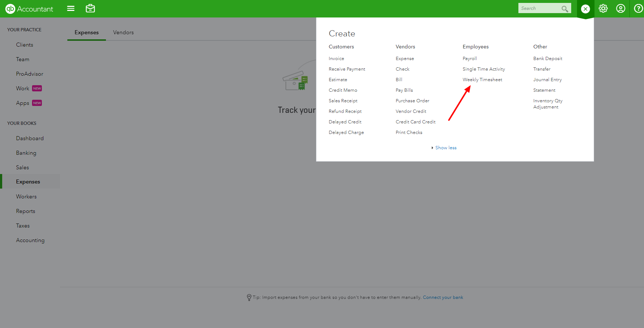Image resolution: width=644 pixels, height=328 pixels.
Task: Collapse the menu with Show less
Action: (x=445, y=147)
